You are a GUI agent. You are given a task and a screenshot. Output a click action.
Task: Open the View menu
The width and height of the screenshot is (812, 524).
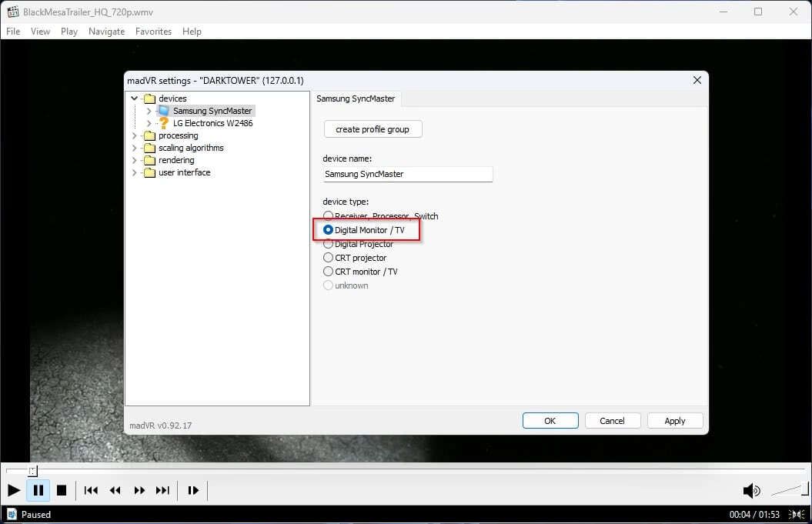pyautogui.click(x=40, y=31)
